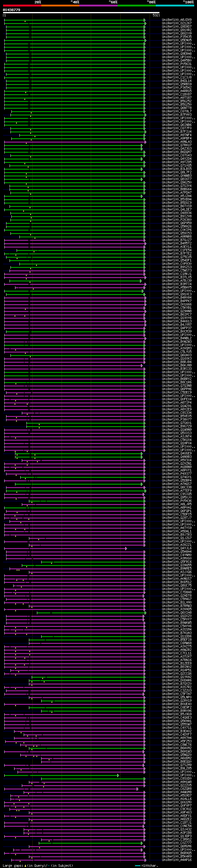Open the UniRef100_Q9D9D7 entry

tap(177, 26)
